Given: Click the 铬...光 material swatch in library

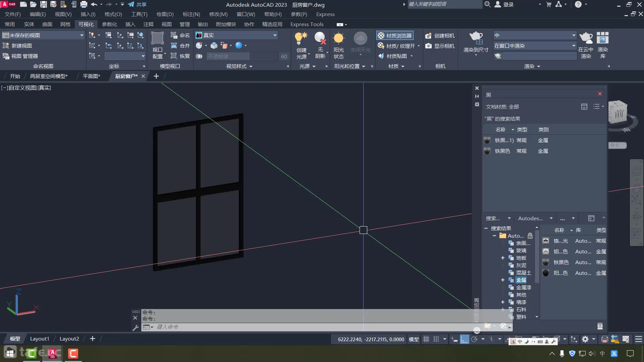Looking at the screenshot, I should point(546,241).
